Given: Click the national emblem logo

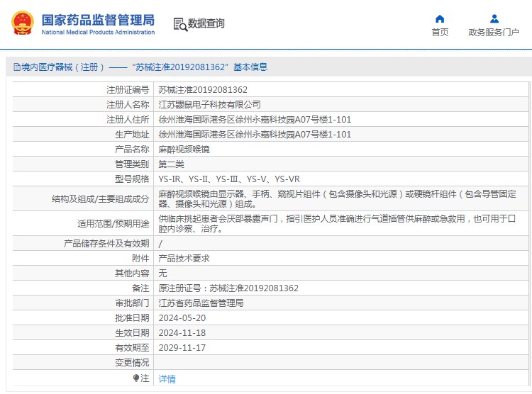Looking at the screenshot, I should coord(23,23).
